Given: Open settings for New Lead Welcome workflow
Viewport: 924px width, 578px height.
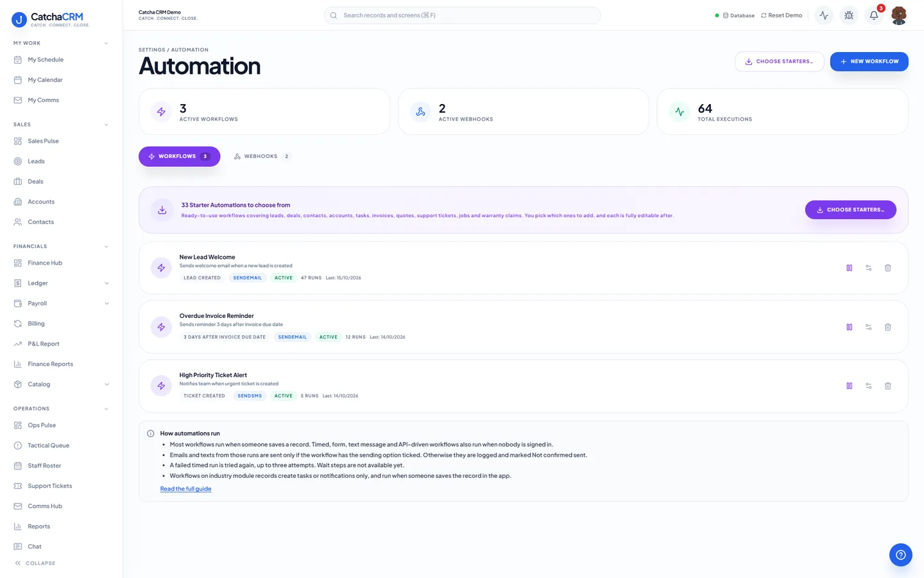Looking at the screenshot, I should 868,268.
